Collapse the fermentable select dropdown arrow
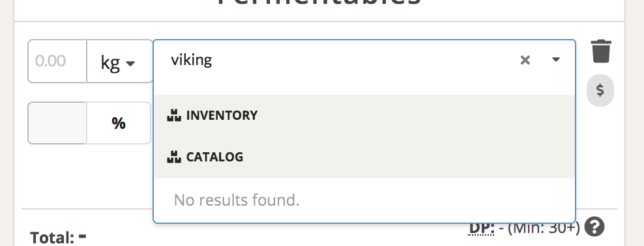This screenshot has width=644, height=246. 556,60
